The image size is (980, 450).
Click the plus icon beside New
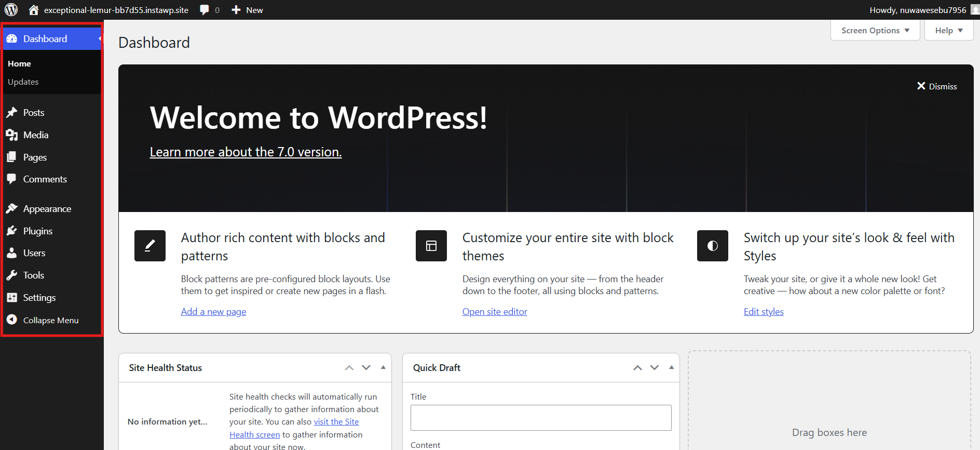click(236, 10)
